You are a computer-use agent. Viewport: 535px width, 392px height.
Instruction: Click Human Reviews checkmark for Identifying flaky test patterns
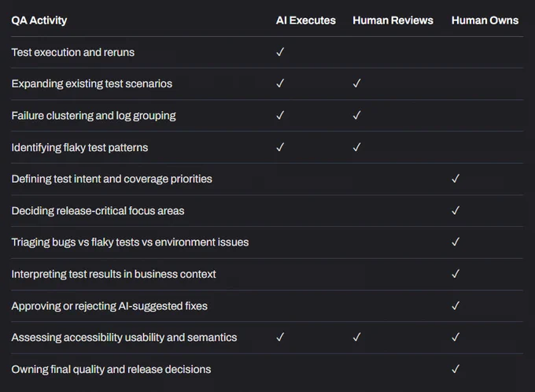point(357,147)
